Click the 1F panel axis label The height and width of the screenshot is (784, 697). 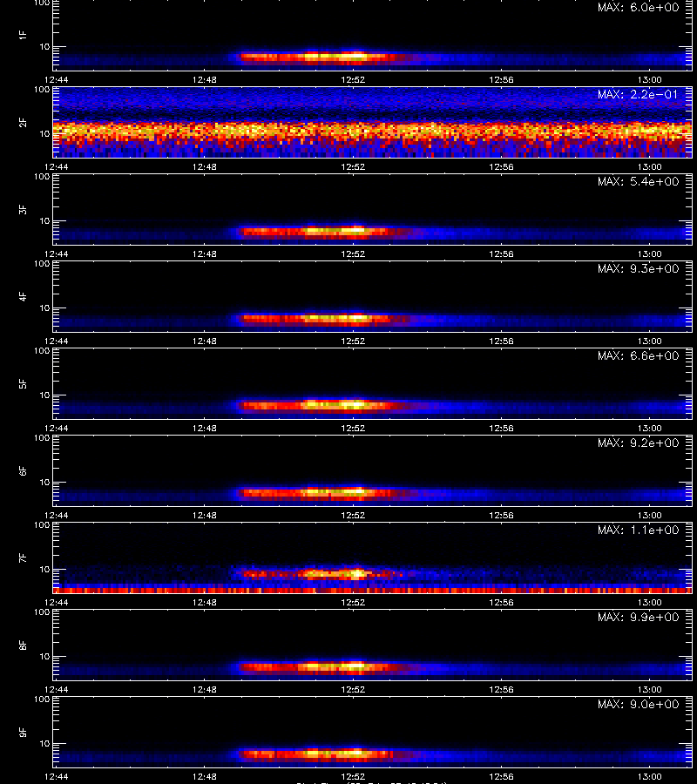pos(23,35)
